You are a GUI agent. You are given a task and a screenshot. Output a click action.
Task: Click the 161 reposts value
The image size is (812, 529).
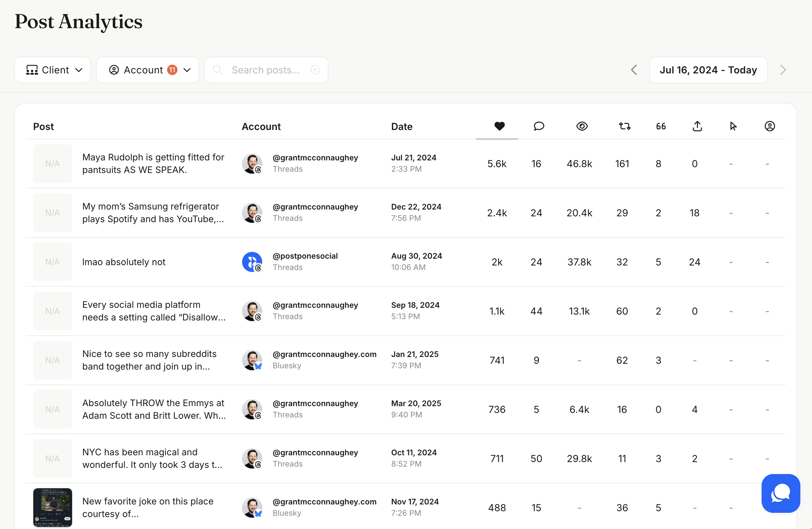[x=622, y=164]
